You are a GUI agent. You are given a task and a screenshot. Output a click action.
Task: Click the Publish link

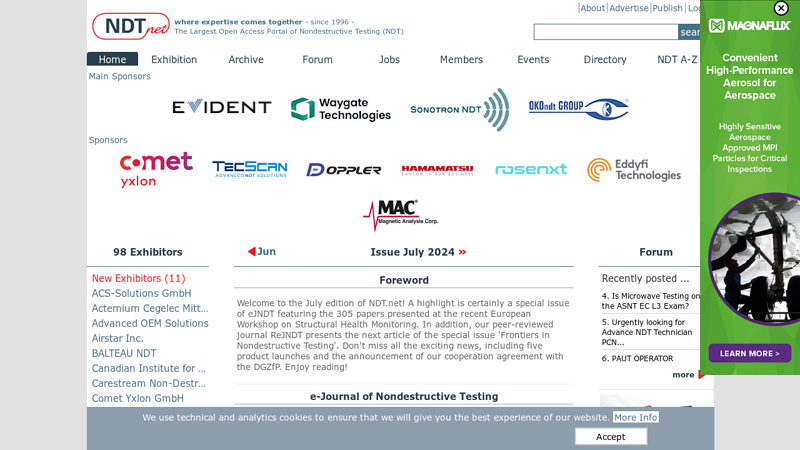coord(667,8)
